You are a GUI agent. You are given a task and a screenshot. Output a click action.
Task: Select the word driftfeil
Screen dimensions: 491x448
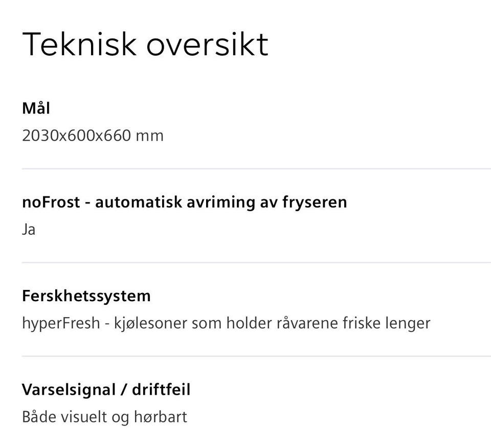click(x=161, y=390)
